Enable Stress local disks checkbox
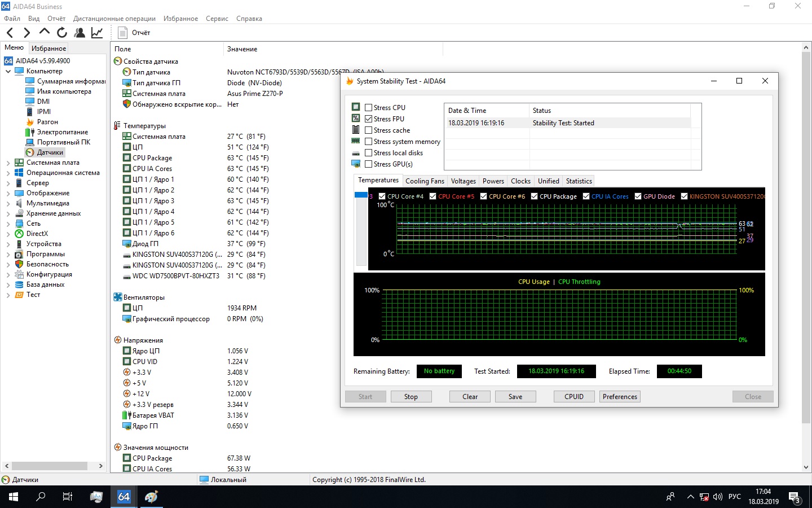The width and height of the screenshot is (812, 508). click(368, 153)
